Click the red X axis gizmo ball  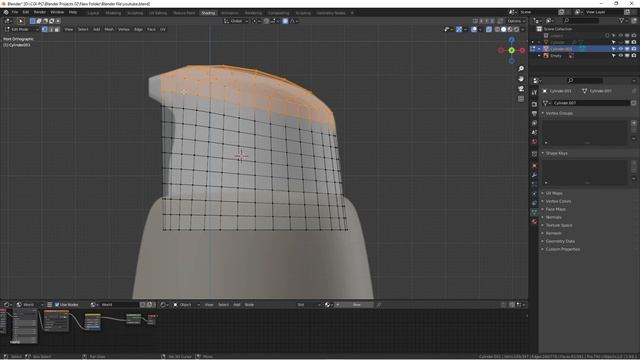coord(522,50)
